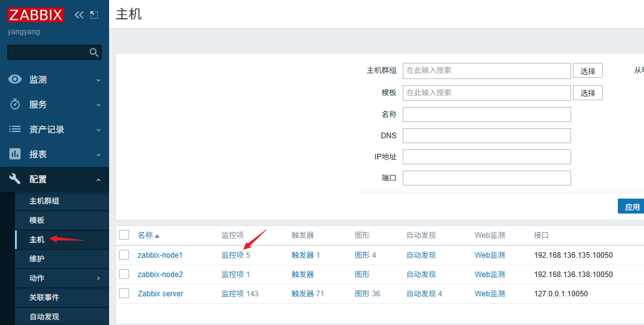
Task: Open host zabbix-node1 link
Action: 160,255
